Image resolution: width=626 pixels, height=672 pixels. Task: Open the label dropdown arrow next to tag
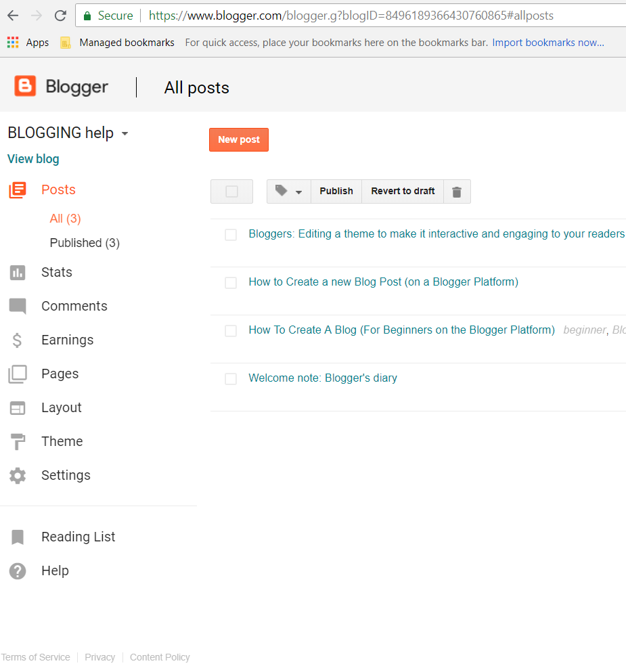(x=298, y=192)
